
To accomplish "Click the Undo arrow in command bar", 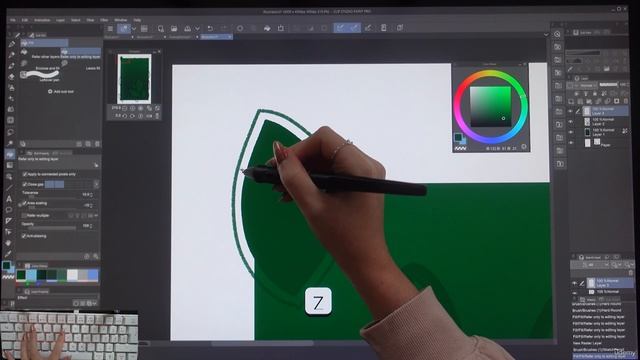I will pos(210,28).
